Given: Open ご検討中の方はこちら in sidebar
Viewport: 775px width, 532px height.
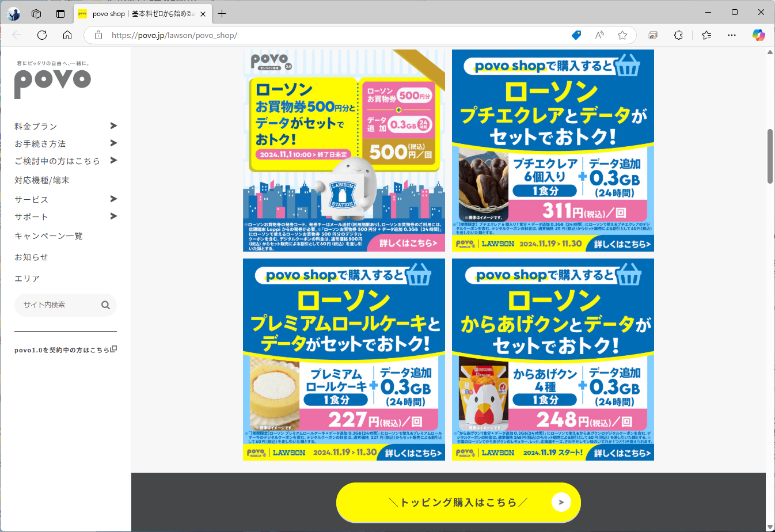Looking at the screenshot, I should click(x=57, y=161).
